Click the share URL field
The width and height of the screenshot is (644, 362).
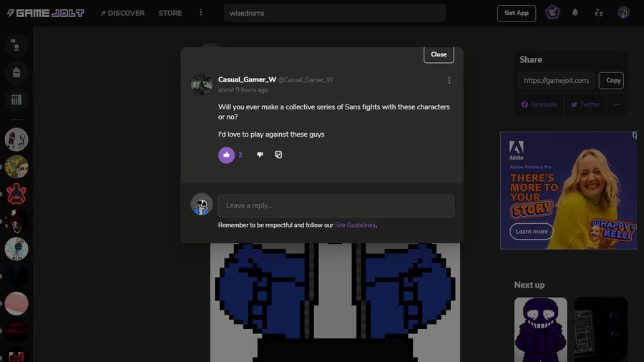[x=556, y=80]
